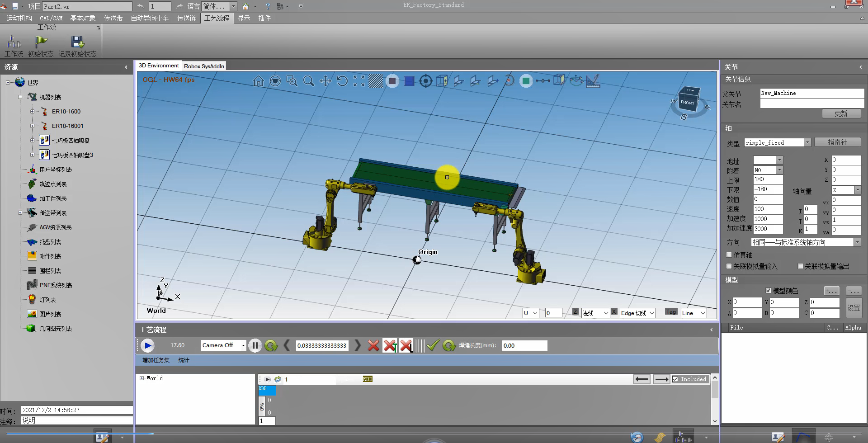Click the 焊缝长度 input field

[524, 346]
